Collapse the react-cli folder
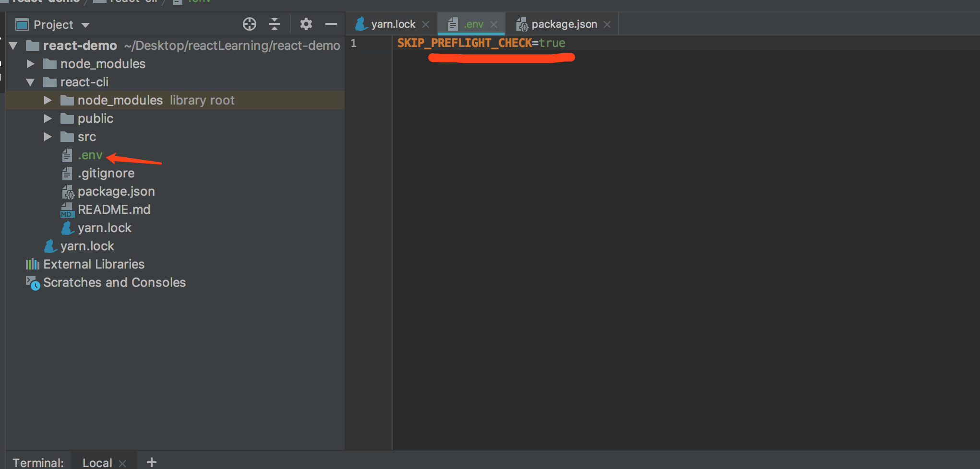 click(x=31, y=82)
